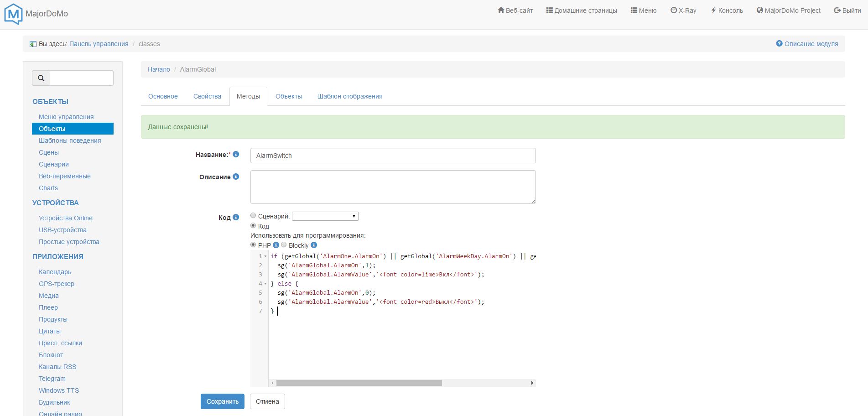This screenshot has height=416, width=868.
Task: Click the info icon after PHP option
Action: point(276,245)
